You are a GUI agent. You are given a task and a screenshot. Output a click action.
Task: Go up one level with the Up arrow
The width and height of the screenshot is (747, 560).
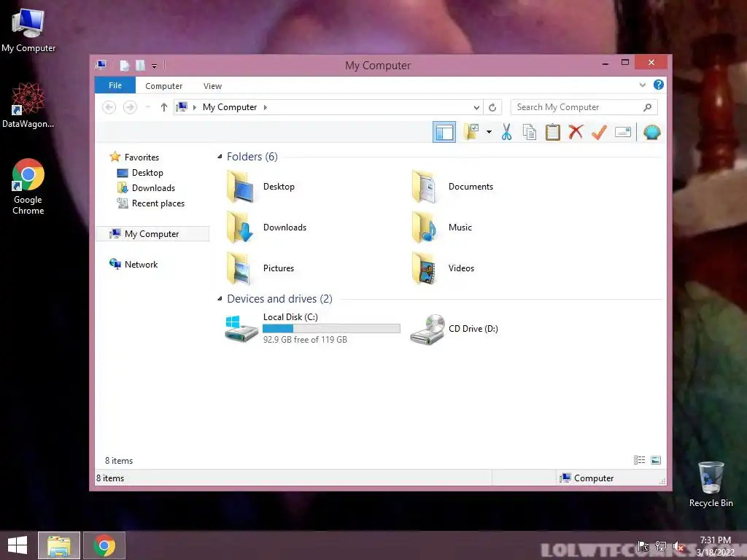[164, 107]
